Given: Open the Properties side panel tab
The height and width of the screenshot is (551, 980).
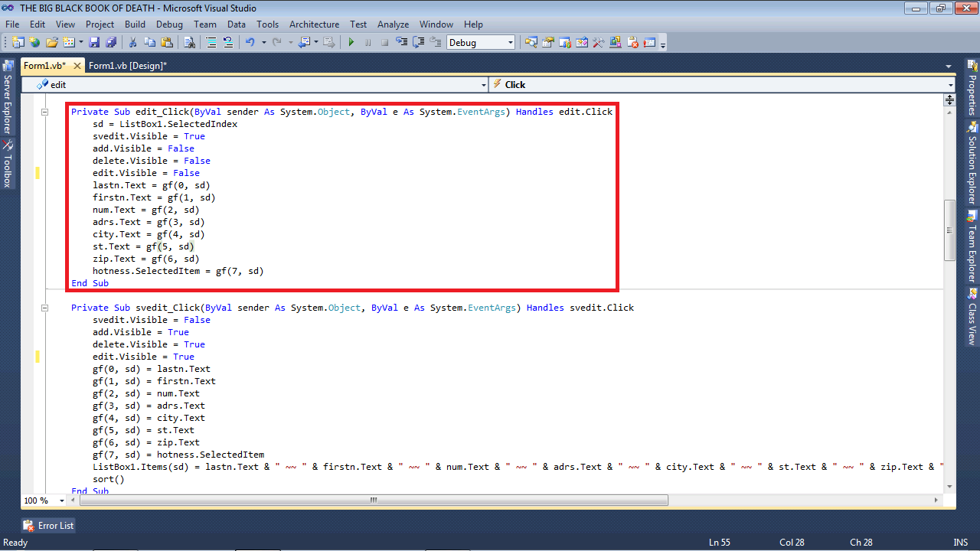Looking at the screenshot, I should (x=972, y=88).
